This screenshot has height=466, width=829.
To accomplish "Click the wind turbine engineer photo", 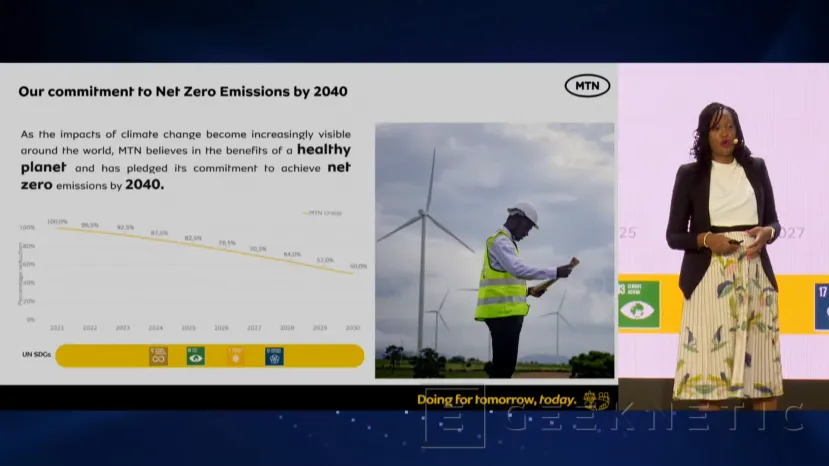I will 495,251.
